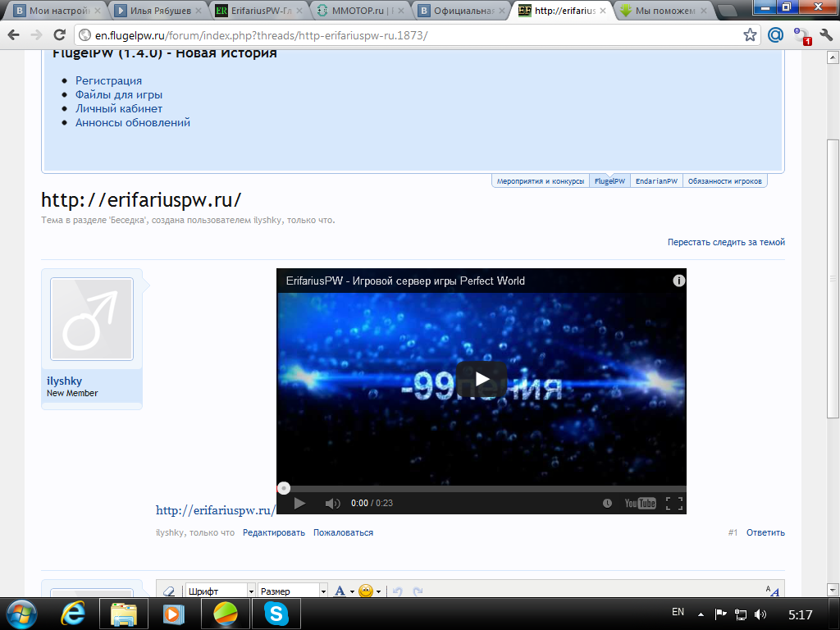Open the Chrome wrench settings menu
This screenshot has height=630, width=840.
pos(826,35)
